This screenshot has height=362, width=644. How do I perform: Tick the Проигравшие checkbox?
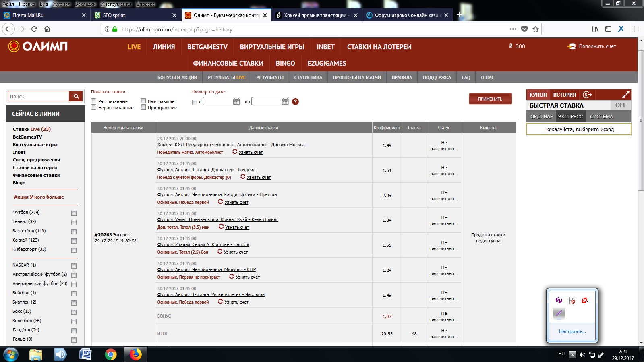click(143, 107)
